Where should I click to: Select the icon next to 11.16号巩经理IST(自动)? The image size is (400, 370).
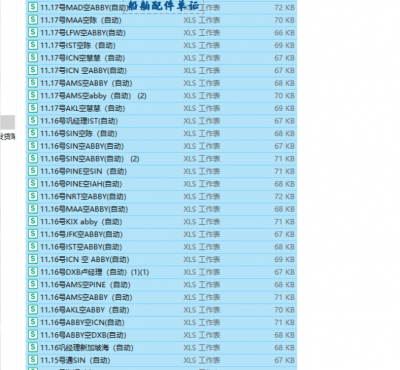(33, 121)
